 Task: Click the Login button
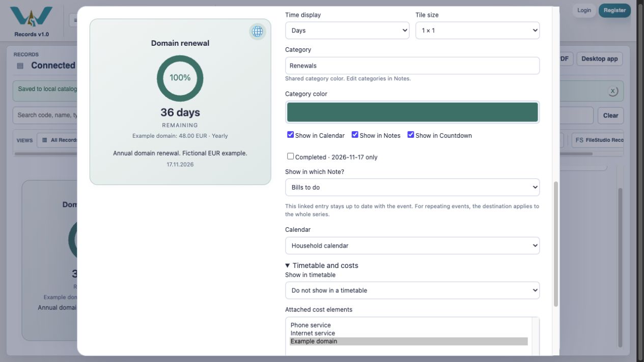[x=584, y=10]
